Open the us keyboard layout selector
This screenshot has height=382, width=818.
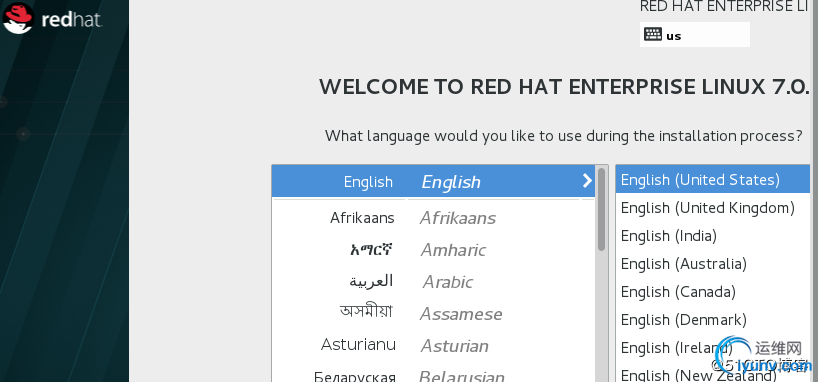tap(694, 34)
